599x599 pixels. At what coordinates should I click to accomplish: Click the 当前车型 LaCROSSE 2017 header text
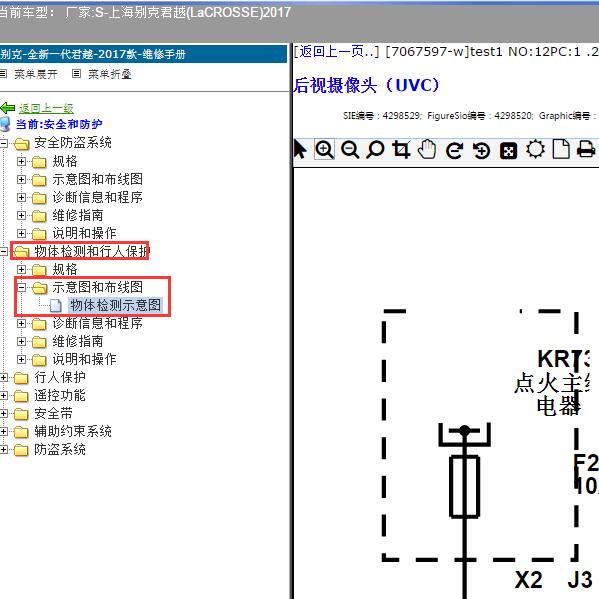pyautogui.click(x=145, y=13)
